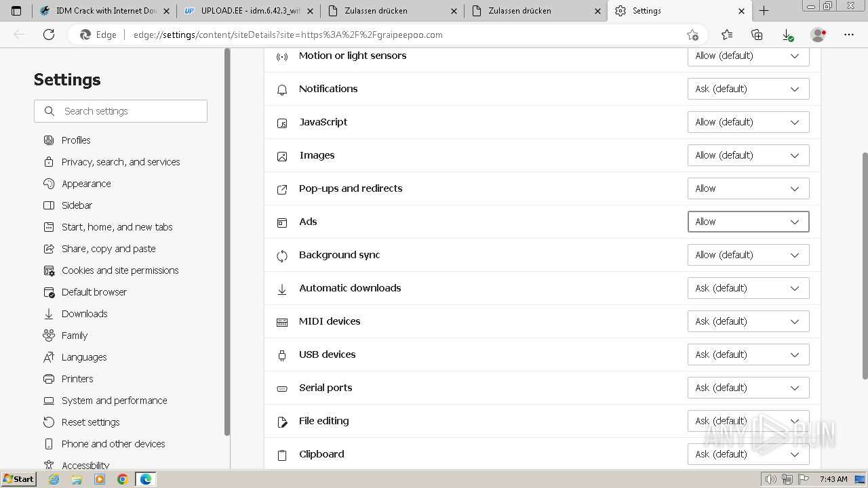Screen dimensions: 868x488
Task: Click the Serial ports icon
Action: coord(282,388)
